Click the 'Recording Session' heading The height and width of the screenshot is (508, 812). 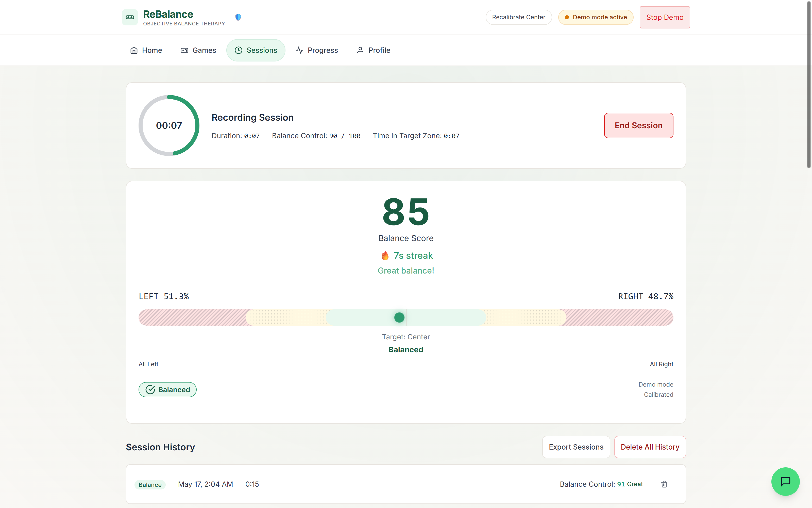252,117
